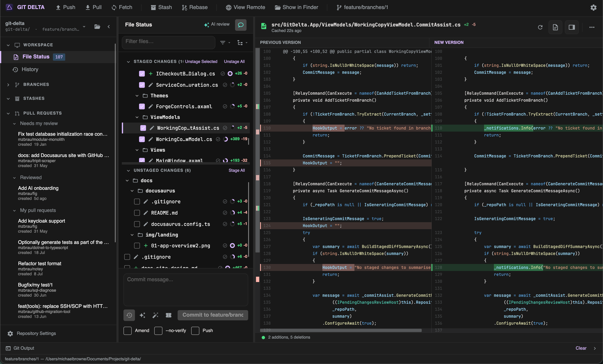Viewport: 603px width, 364px height.
Task: Click the green file icon in diff header
Action: tap(264, 26)
